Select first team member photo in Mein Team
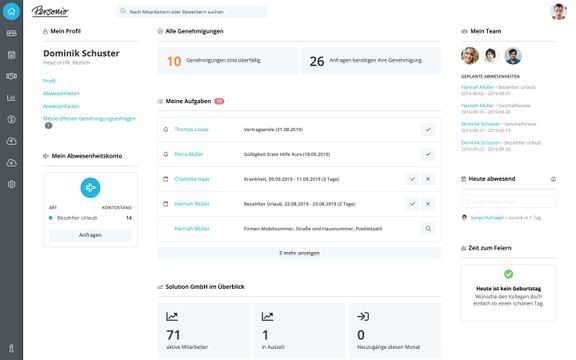Screen dimensions: 576x360 click(470, 56)
